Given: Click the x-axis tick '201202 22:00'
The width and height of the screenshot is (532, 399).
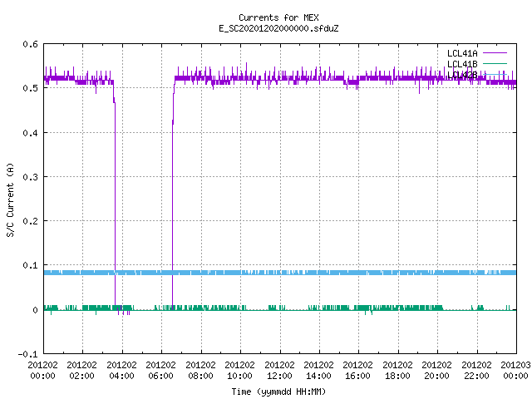Looking at the screenshot, I should (x=476, y=370).
